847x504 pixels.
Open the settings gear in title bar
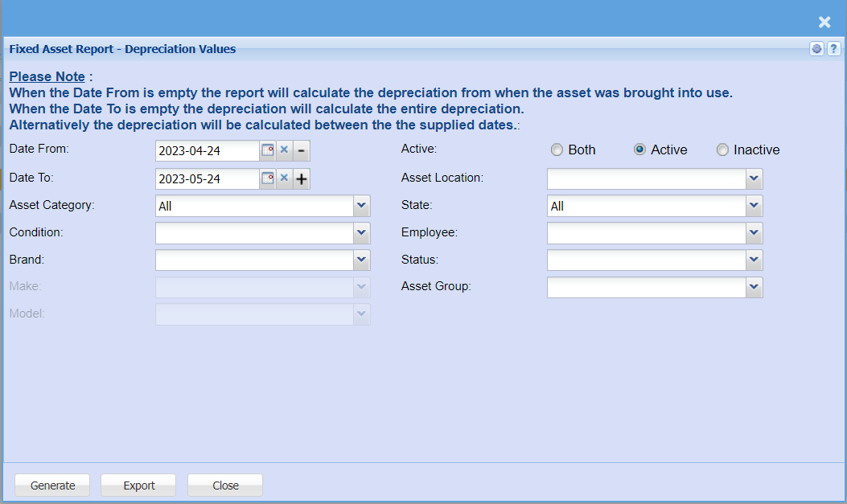click(x=816, y=49)
